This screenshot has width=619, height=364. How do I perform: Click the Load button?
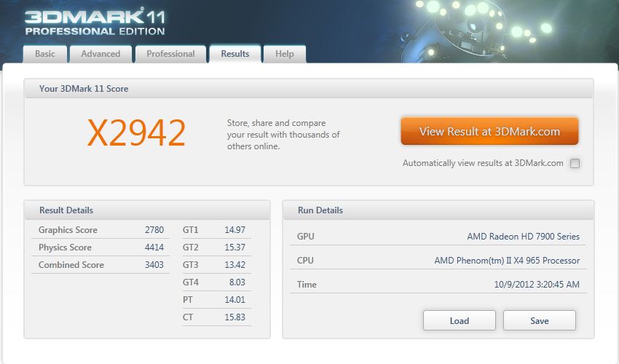pyautogui.click(x=459, y=320)
